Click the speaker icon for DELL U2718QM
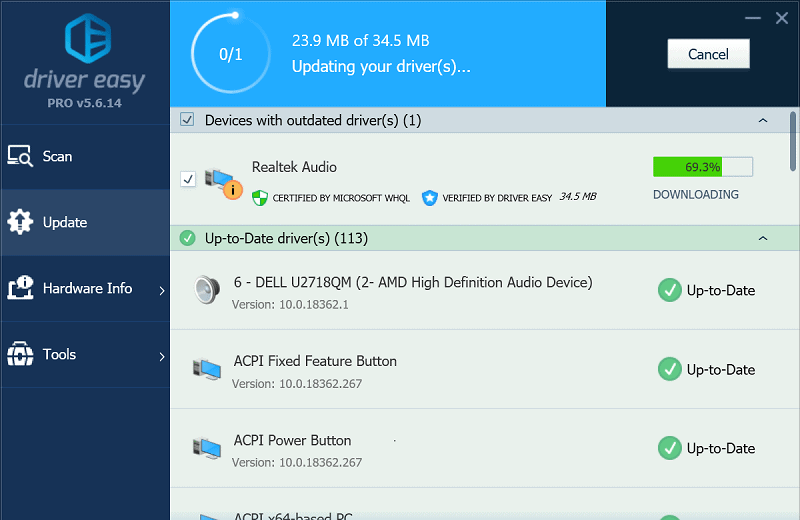This screenshot has height=520, width=800. [x=207, y=289]
